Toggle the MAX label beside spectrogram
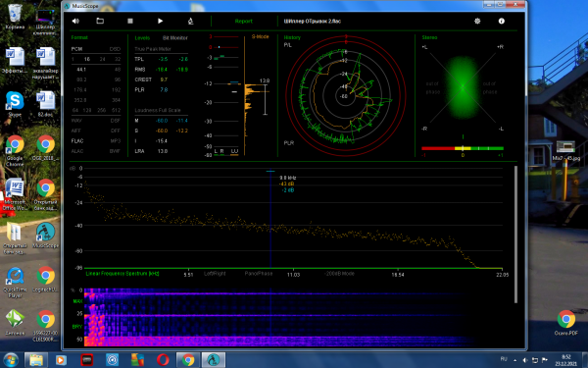 point(77,301)
